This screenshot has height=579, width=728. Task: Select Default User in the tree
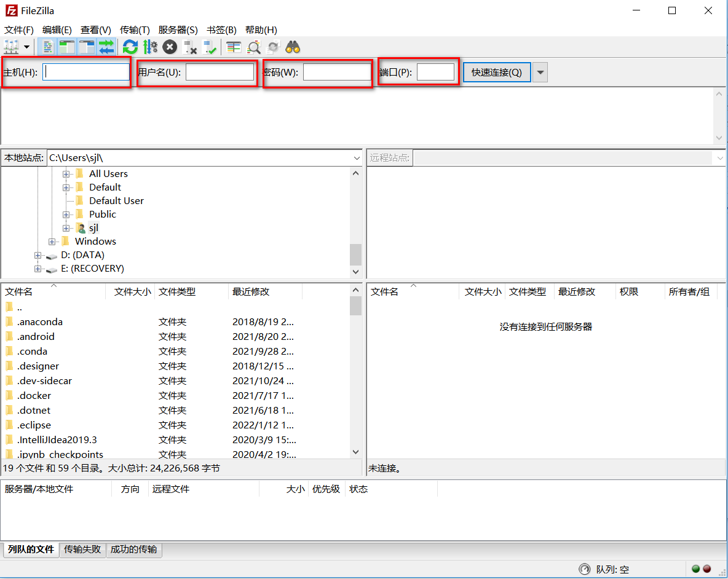(x=117, y=201)
